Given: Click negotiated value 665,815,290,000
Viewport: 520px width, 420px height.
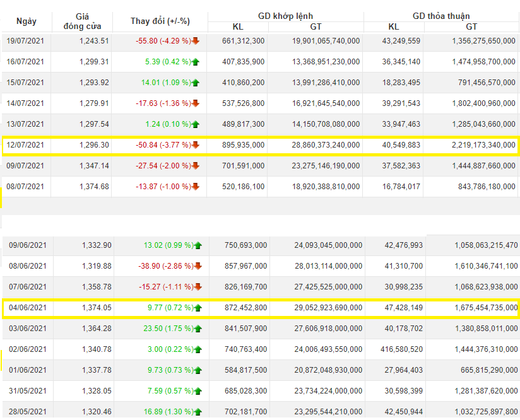Looking at the screenshot, I should coord(489,370).
